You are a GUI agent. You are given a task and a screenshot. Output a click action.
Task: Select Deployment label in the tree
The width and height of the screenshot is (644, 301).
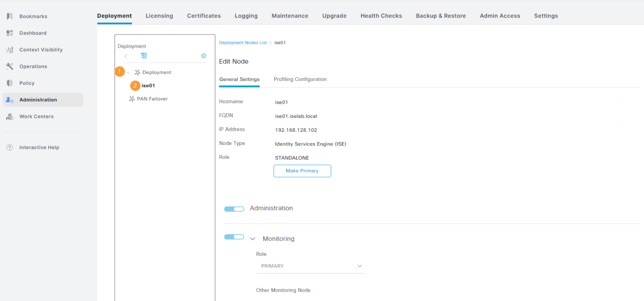tap(157, 72)
